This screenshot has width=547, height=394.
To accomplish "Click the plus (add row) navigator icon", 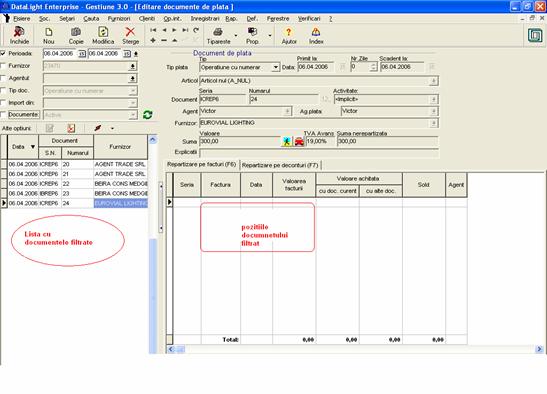I will coord(153,40).
